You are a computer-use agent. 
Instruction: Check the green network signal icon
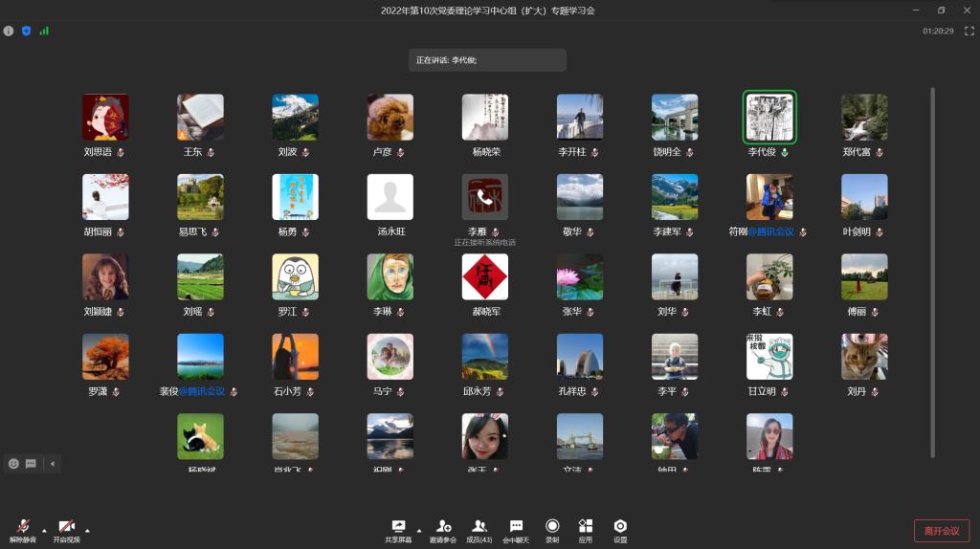[44, 31]
